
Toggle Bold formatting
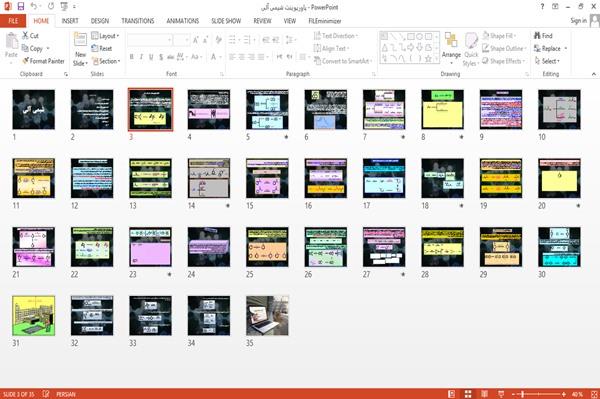(x=132, y=57)
